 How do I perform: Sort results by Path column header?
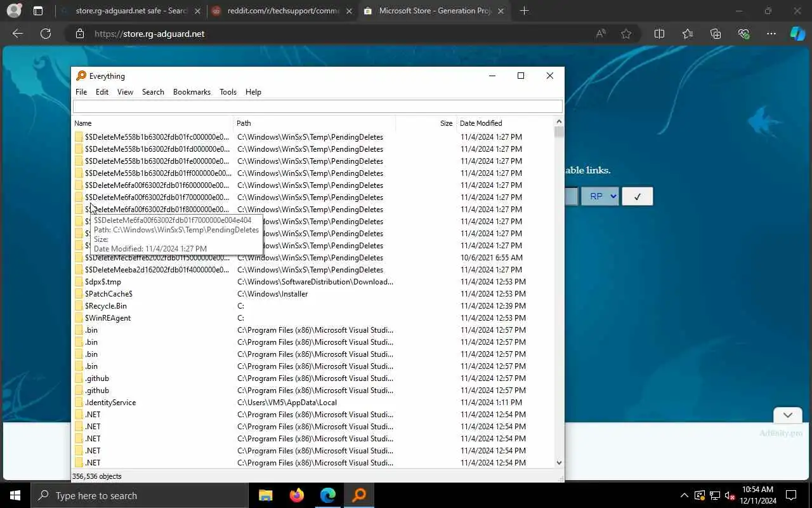pos(315,123)
